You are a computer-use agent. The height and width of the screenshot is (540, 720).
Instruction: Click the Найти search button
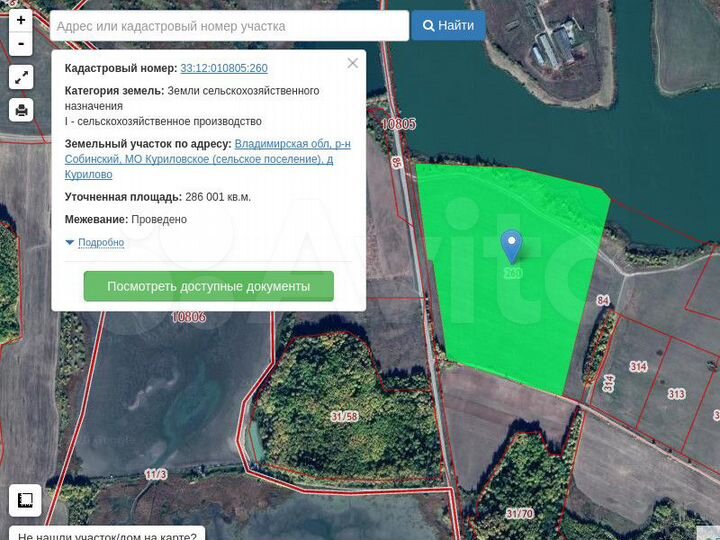[448, 26]
